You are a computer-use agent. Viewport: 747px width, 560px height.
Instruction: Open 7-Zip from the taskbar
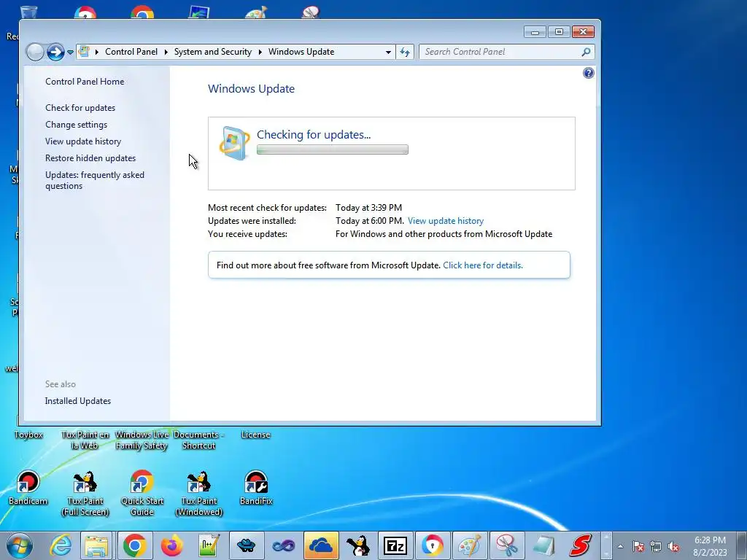(x=395, y=545)
